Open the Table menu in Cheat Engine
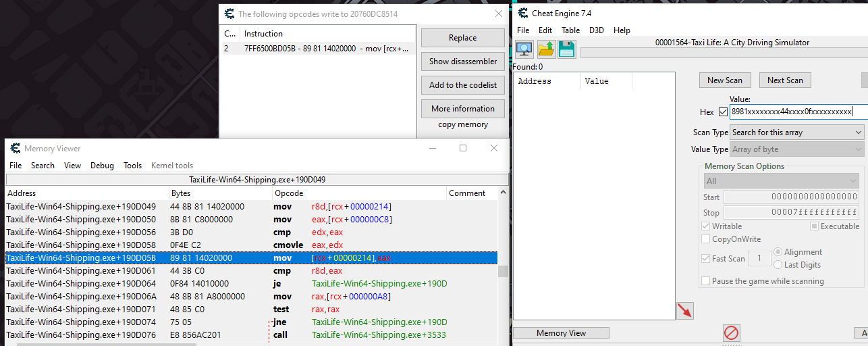 570,30
